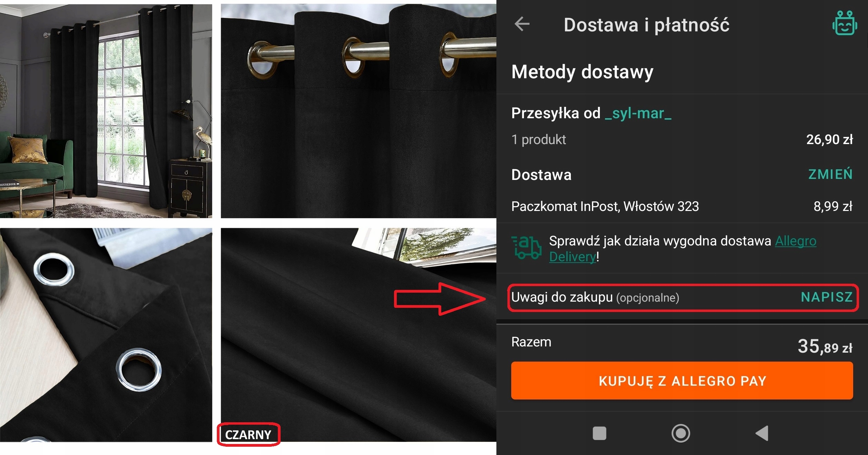
Task: Click the KUPUJĘ Z ALLEGRO PAY button
Action: pos(682,381)
